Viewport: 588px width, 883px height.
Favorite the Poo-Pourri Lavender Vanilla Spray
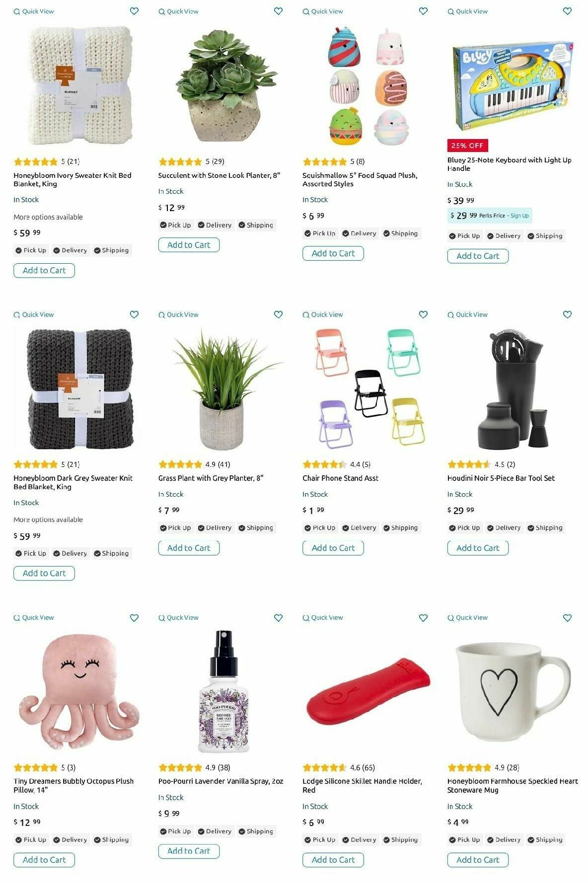279,618
